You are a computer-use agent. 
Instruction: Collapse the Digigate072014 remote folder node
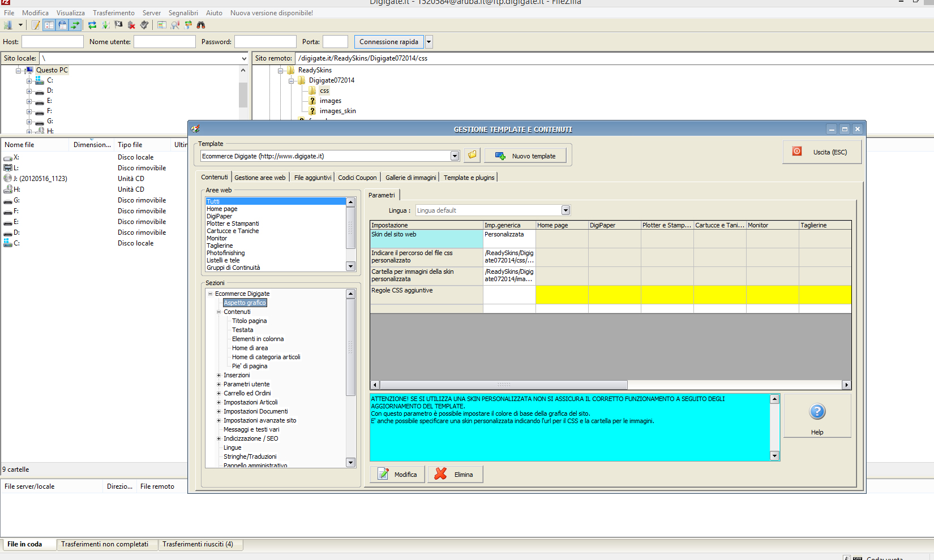click(x=291, y=81)
